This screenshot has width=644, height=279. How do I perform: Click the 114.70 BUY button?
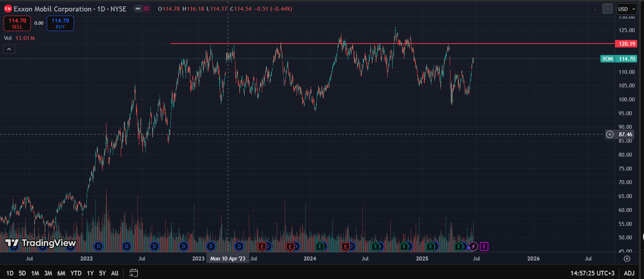60,24
